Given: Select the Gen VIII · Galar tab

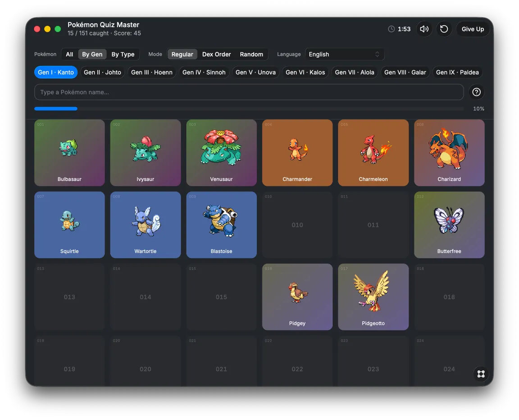Looking at the screenshot, I should tap(405, 72).
